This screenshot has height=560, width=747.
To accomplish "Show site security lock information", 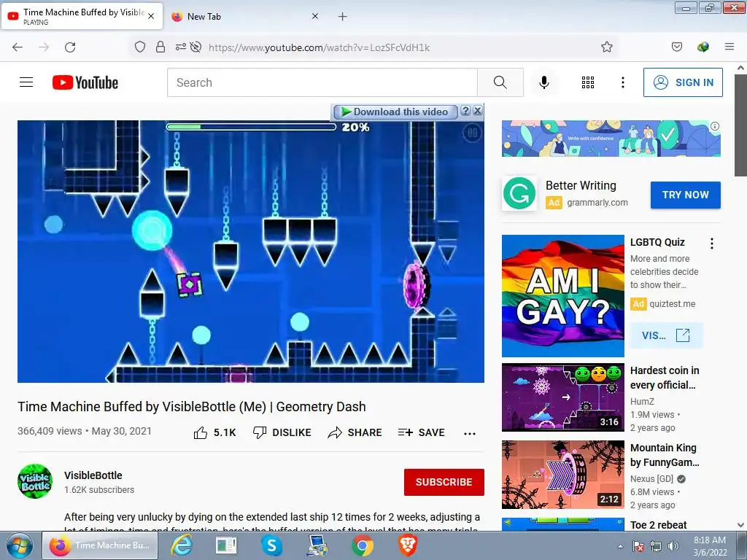I will 160,47.
